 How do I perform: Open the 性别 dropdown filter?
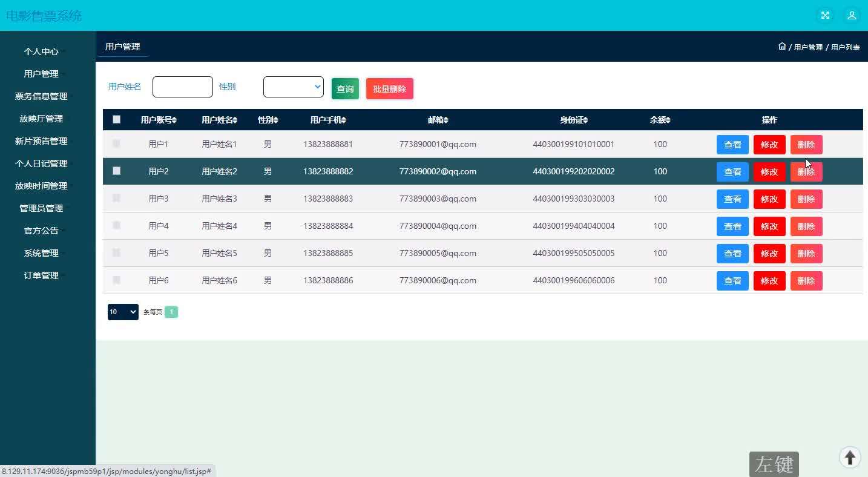pos(294,87)
